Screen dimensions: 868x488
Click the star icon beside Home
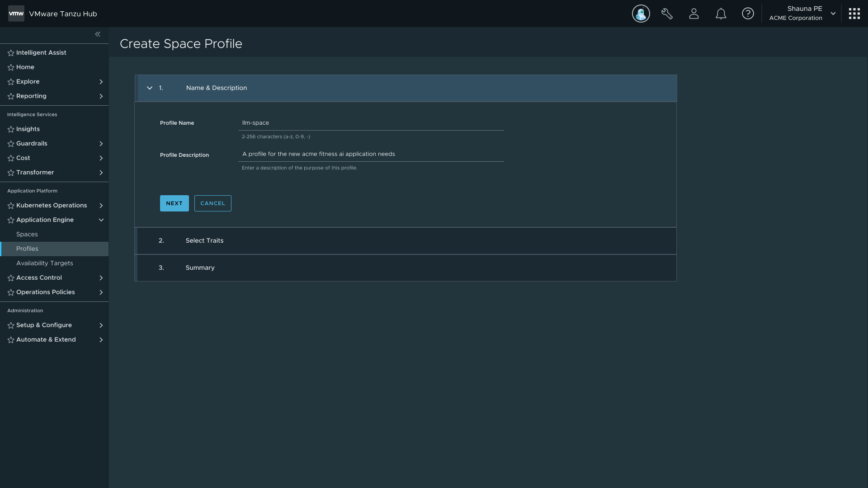11,67
